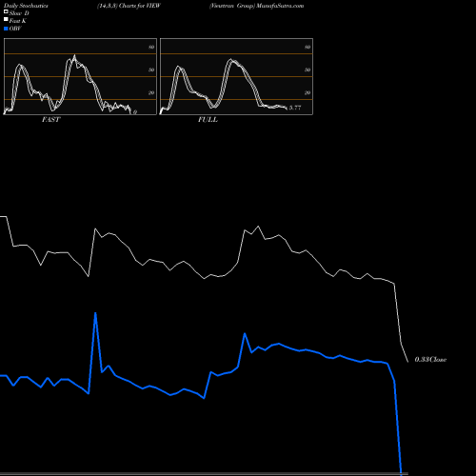Click the 'OBV' legend text
Image resolution: width=476 pixels, height=476 pixels.
15,29
